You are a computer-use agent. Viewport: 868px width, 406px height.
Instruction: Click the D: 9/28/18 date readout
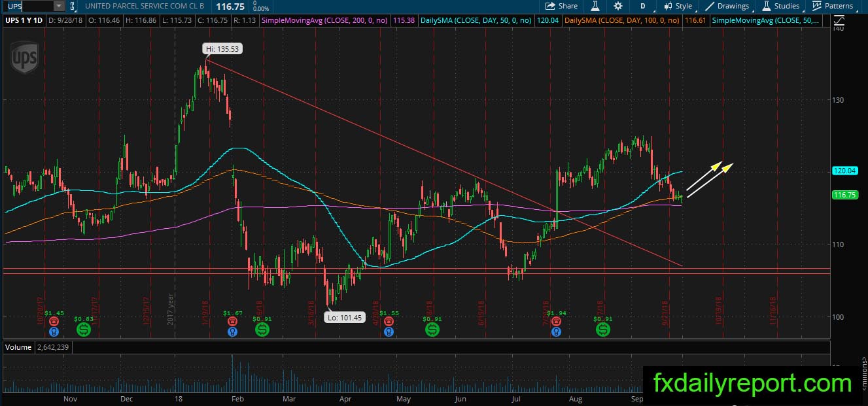(x=67, y=21)
